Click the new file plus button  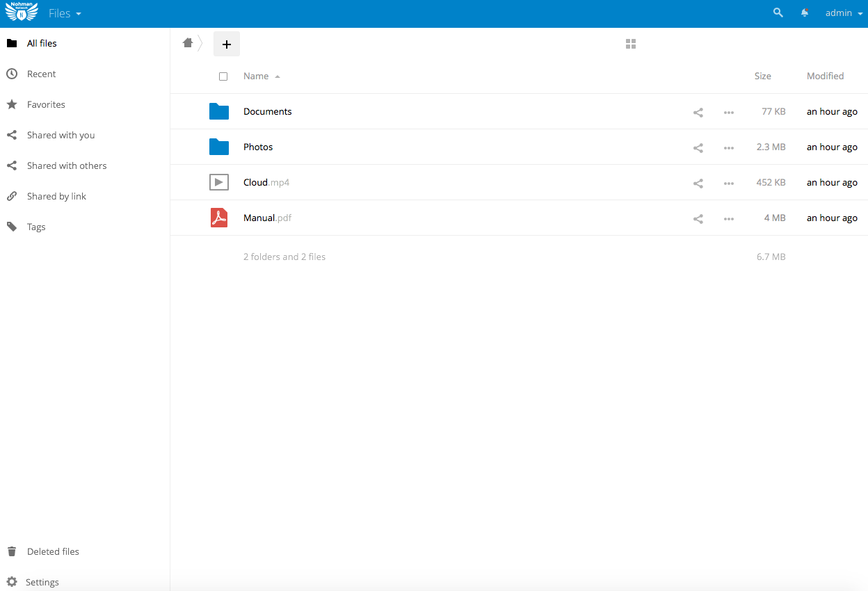pyautogui.click(x=226, y=44)
